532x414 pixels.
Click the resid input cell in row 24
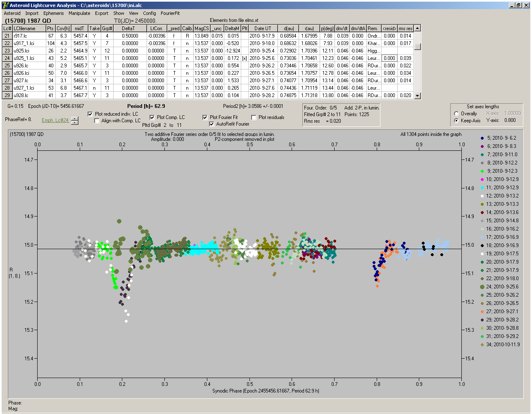pos(389,58)
